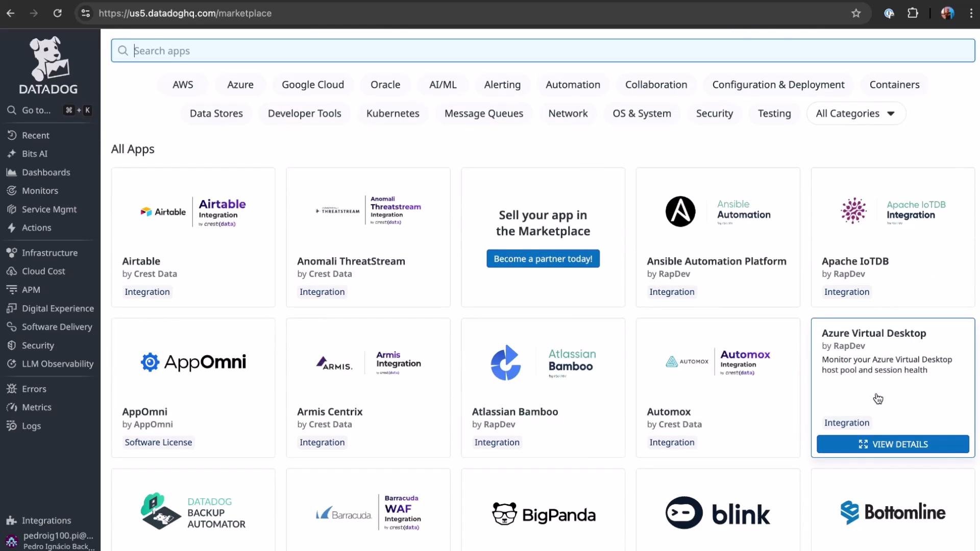Open Software Delivery in the sidebar
The width and height of the screenshot is (980, 551).
tap(57, 327)
